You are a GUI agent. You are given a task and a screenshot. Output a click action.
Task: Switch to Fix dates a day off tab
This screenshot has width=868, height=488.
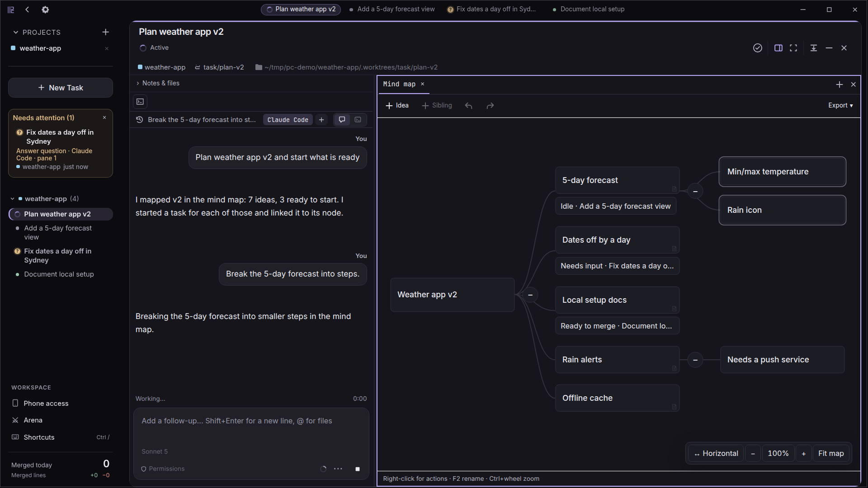tap(491, 9)
